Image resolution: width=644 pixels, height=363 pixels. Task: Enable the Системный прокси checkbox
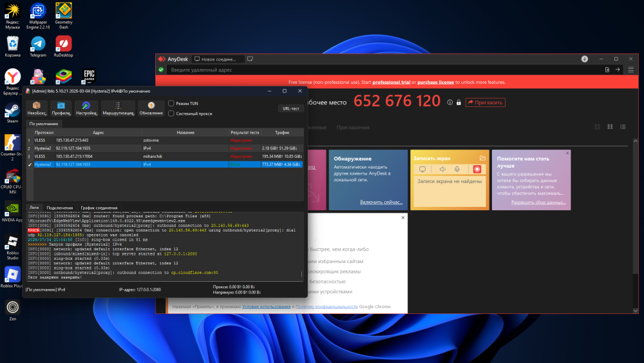171,113
